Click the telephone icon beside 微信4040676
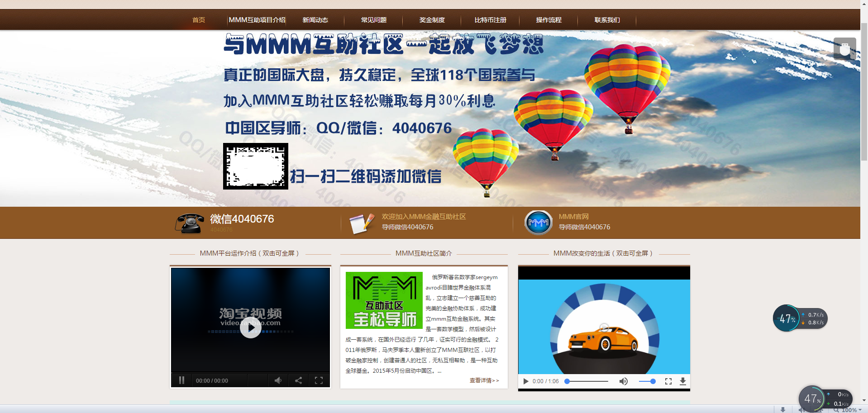This screenshot has height=413, width=868. (x=189, y=223)
